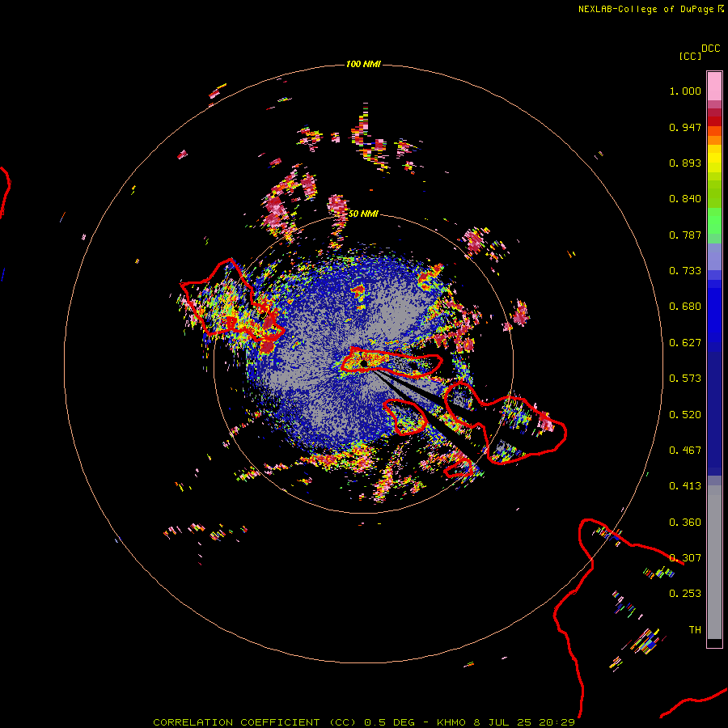This screenshot has height=728, width=728.
Task: Click the pink top segment of color bar
Action: 714,86
